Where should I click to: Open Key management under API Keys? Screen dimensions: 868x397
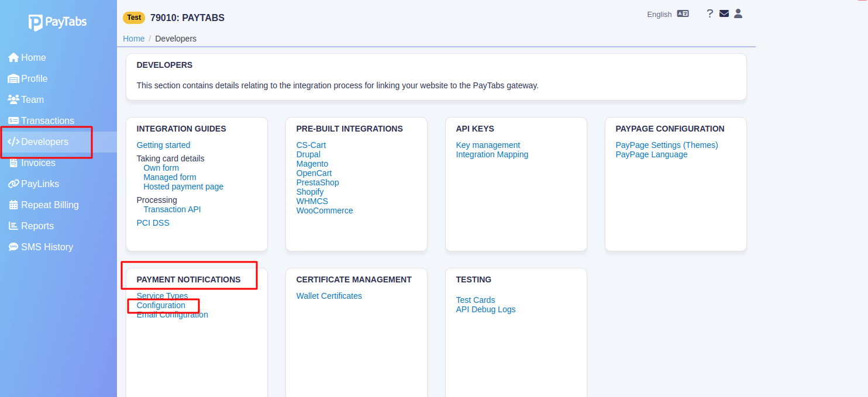coord(488,145)
